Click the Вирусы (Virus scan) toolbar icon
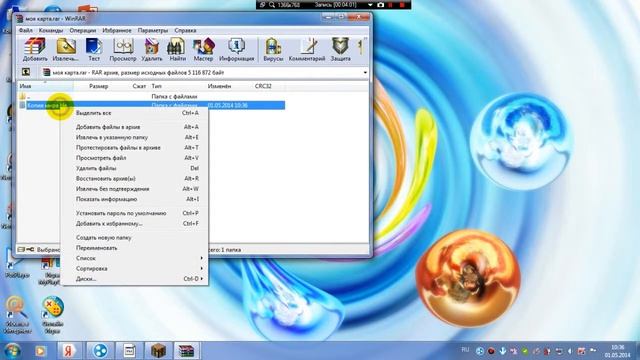 (273, 49)
